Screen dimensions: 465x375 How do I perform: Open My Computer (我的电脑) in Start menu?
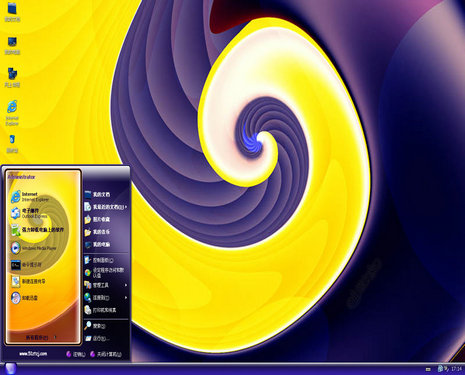(97, 244)
